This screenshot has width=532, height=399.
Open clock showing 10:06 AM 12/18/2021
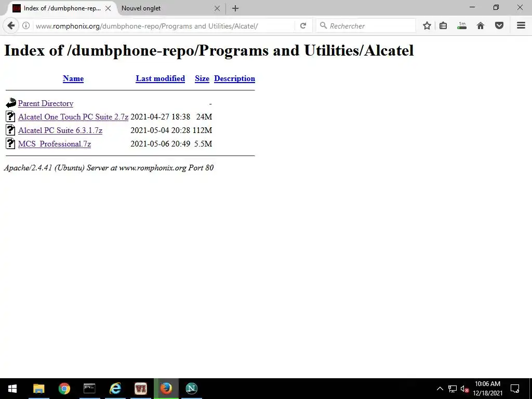[487, 389]
